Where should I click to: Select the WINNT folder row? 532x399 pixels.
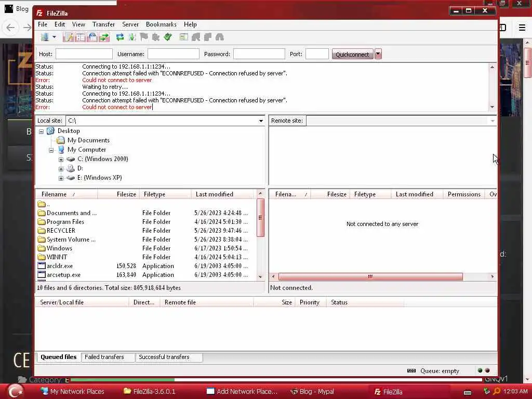click(146, 257)
